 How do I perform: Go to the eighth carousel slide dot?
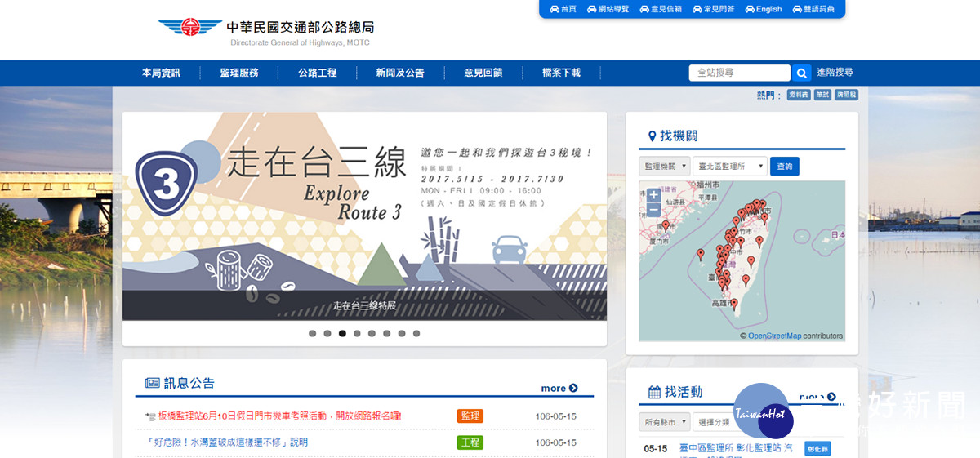[416, 333]
